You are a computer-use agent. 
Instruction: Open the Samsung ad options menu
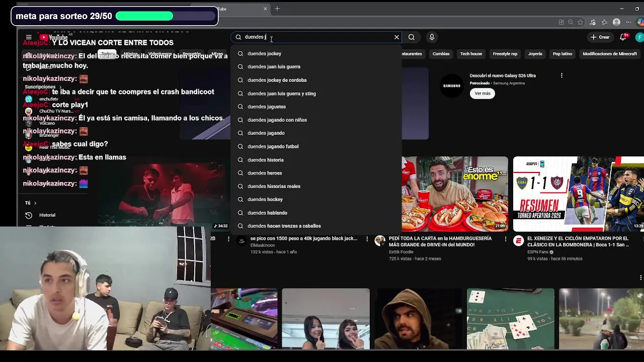coord(561,75)
